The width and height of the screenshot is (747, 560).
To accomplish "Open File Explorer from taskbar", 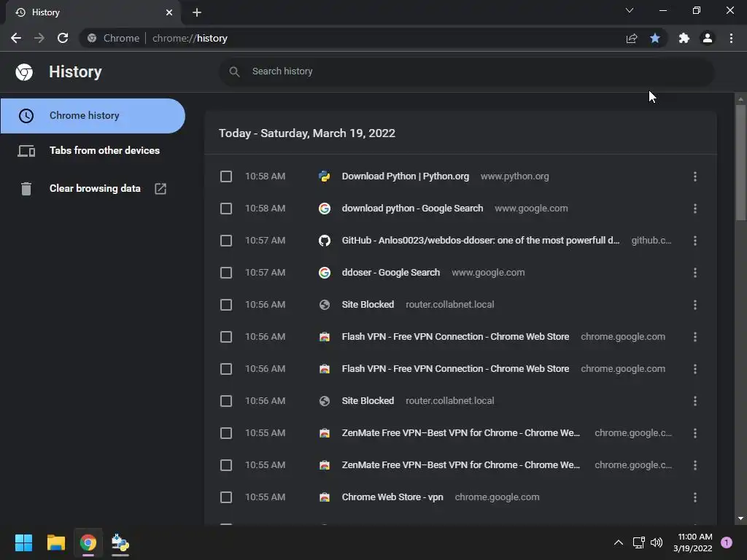I will [55, 542].
